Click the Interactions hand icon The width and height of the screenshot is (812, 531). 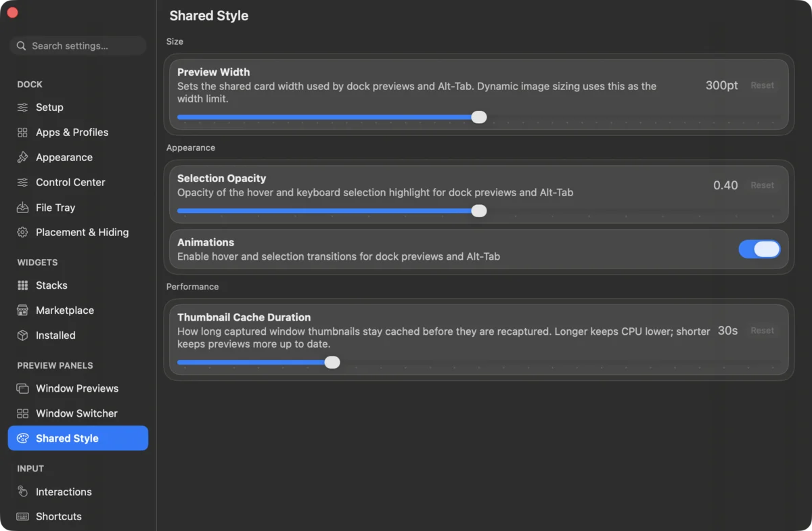pyautogui.click(x=22, y=492)
